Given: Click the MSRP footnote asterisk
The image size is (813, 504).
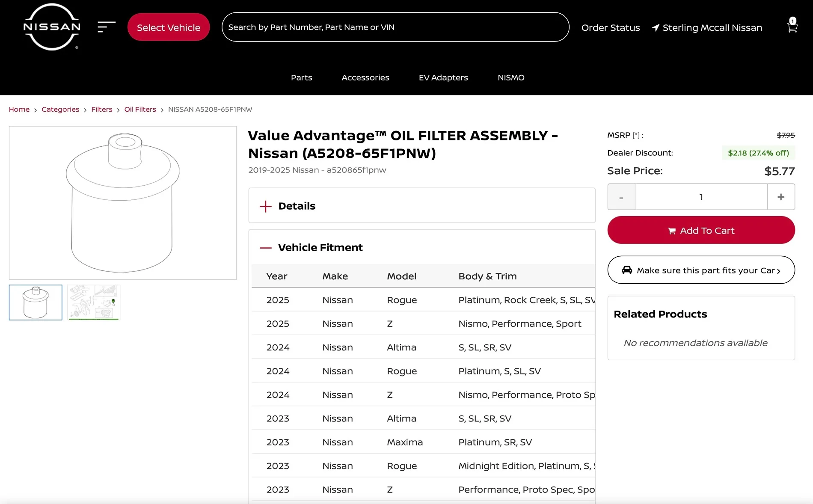Looking at the screenshot, I should click(636, 135).
